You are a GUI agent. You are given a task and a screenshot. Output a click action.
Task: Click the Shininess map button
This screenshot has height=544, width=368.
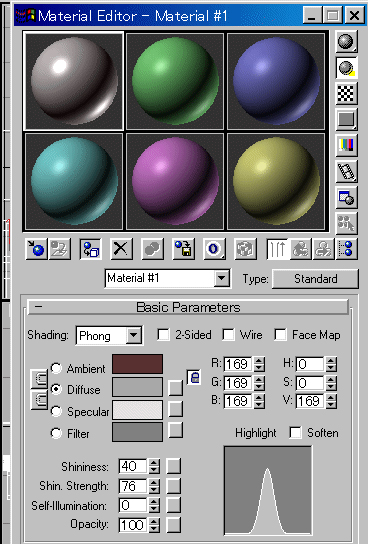(x=174, y=466)
